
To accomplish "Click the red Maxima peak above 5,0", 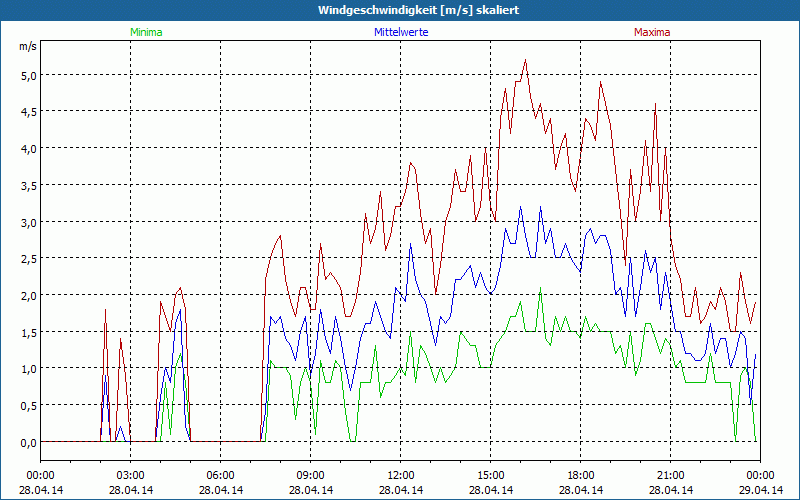I will point(525,61).
